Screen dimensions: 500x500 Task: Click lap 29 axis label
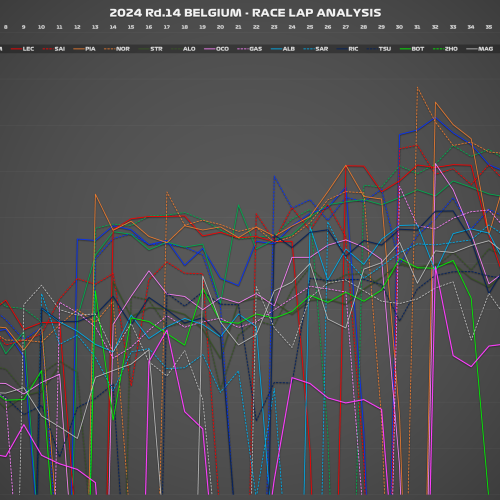pos(381,27)
